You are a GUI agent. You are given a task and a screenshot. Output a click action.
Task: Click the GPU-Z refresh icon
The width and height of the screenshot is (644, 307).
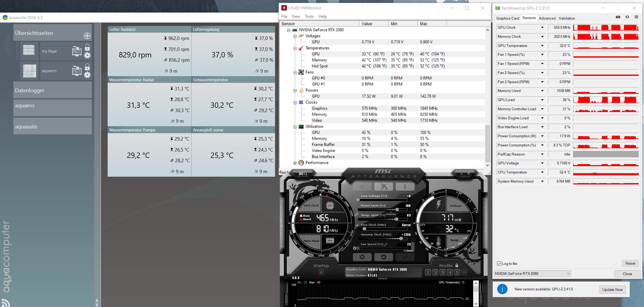[627, 17]
